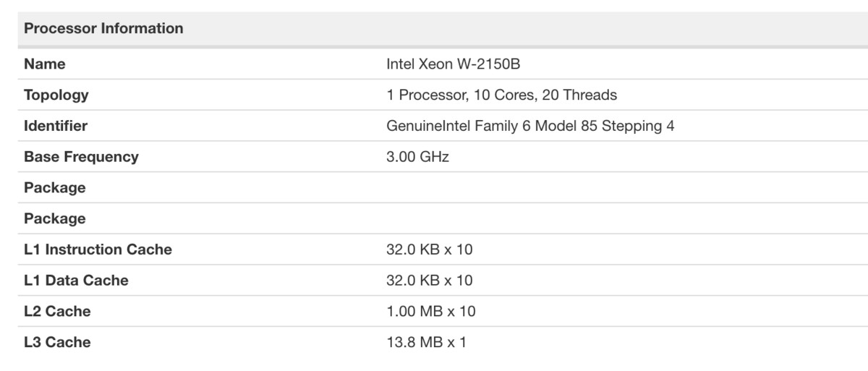Select the Base Frequency label

coord(81,157)
